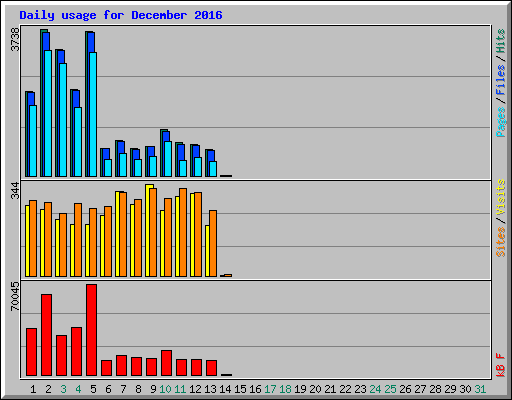Image resolution: width=512 pixels, height=400 pixels.
Task: Click day 25 on the x-axis
Action: (390, 389)
